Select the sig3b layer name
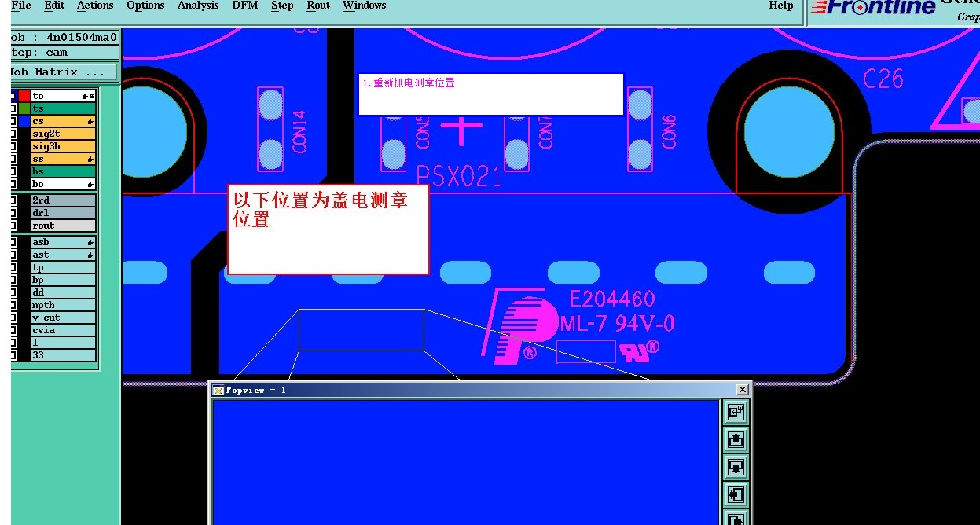The height and width of the screenshot is (525, 980). pos(63,146)
